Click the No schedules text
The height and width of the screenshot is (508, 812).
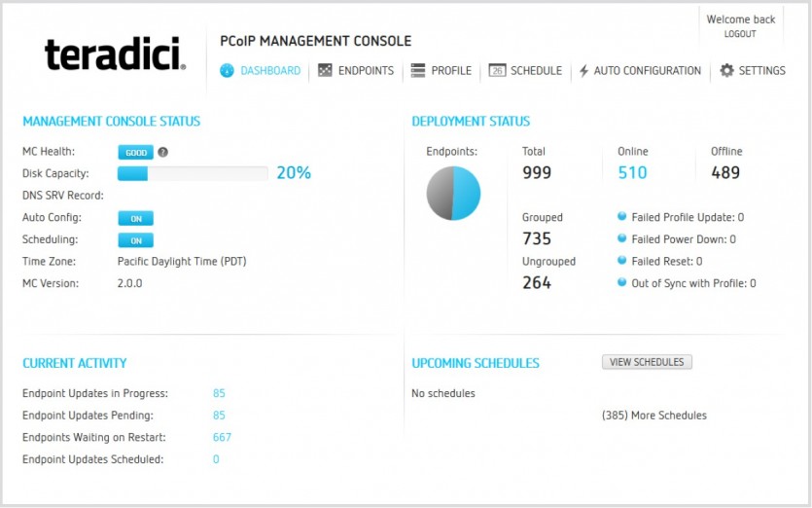coord(443,393)
